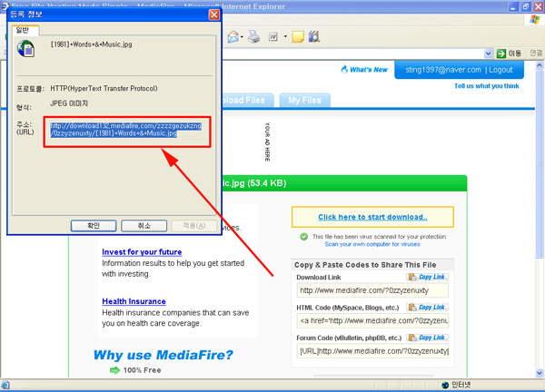
Task: Minimize the Internet Explorer window
Action: pyautogui.click(x=513, y=6)
